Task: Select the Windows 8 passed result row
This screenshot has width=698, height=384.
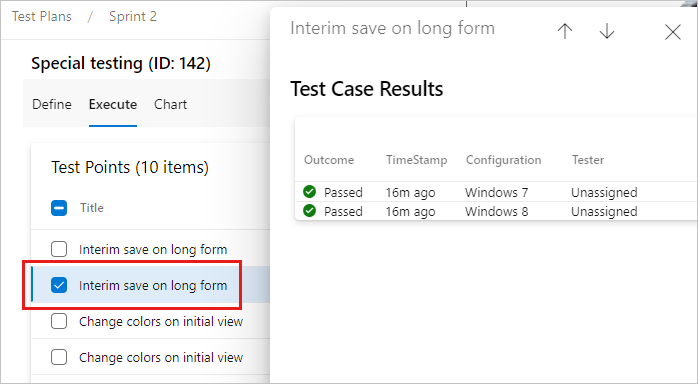Action: tap(496, 211)
